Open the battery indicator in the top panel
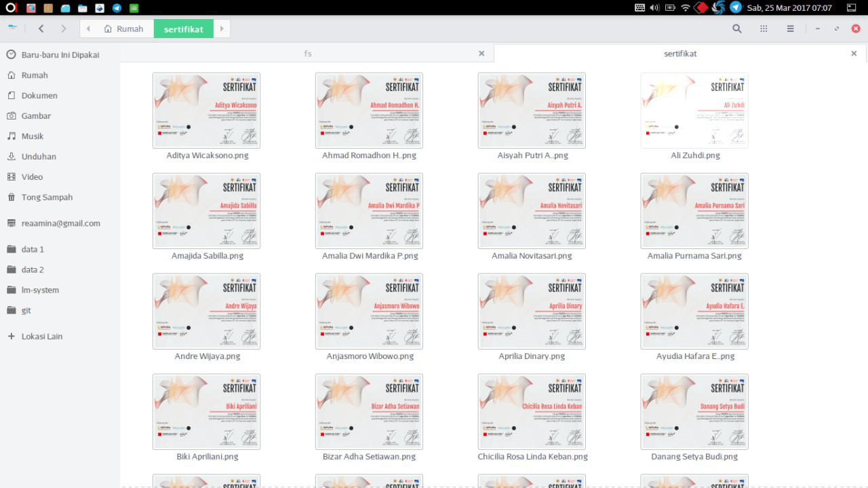The width and height of the screenshot is (868, 488). tap(670, 7)
